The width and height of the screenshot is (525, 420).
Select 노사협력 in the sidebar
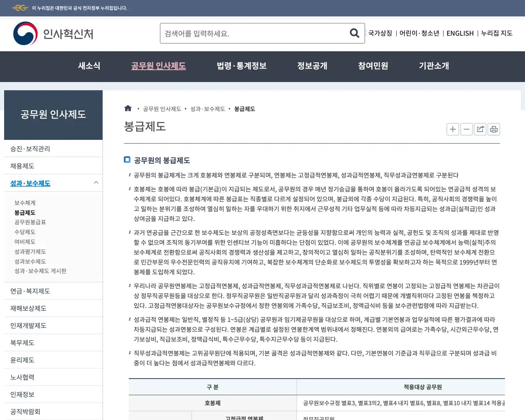(53, 377)
